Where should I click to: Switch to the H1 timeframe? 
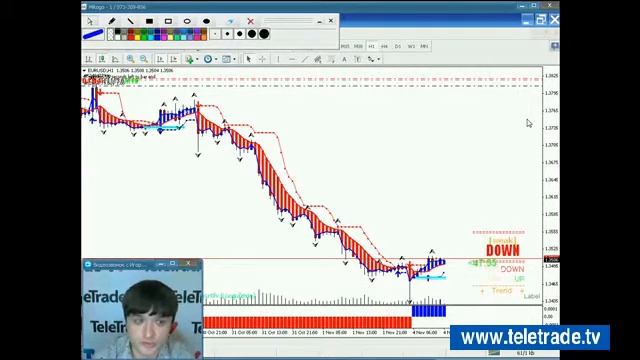click(371, 47)
